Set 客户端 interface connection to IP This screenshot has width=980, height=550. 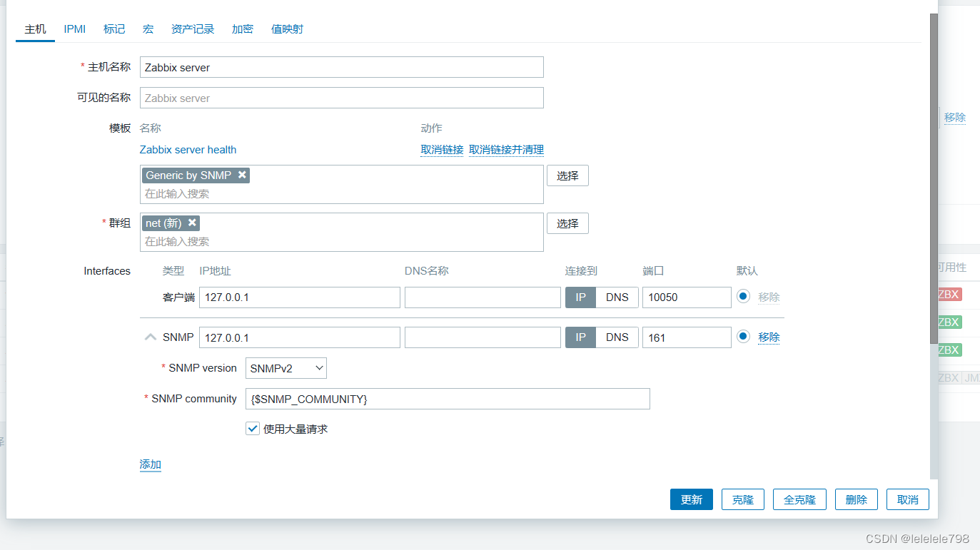580,297
